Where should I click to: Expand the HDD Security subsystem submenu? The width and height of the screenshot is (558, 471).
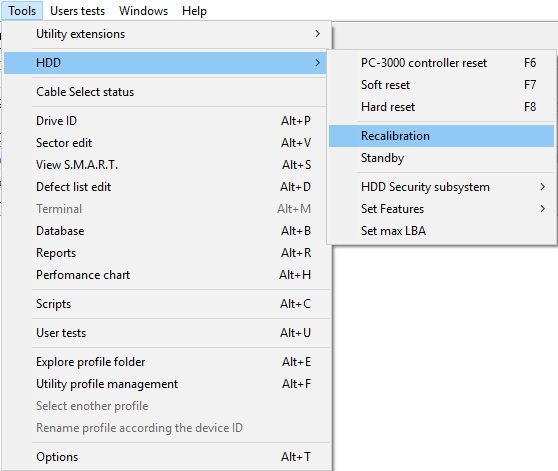(x=441, y=187)
